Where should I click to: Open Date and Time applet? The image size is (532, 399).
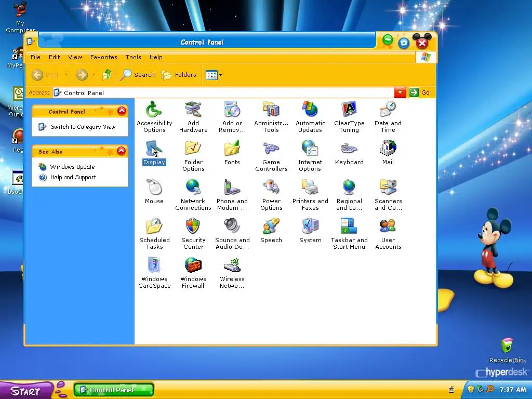pyautogui.click(x=388, y=117)
